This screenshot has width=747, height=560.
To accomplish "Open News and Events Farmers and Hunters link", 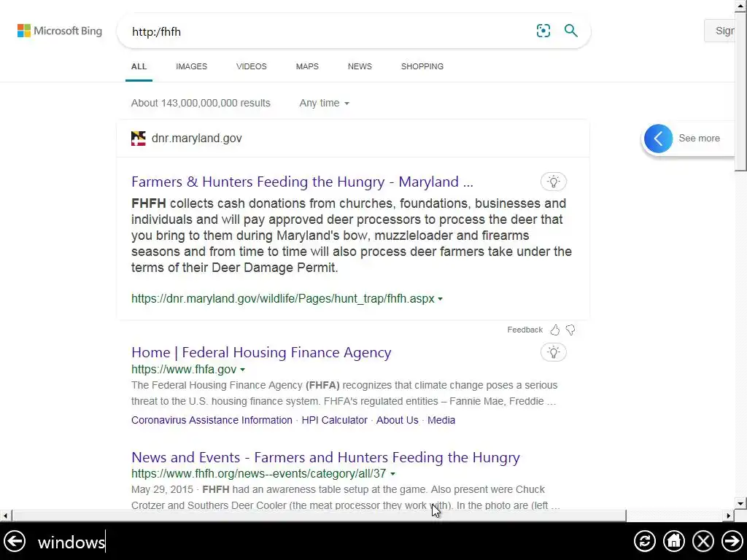I will click(x=325, y=457).
